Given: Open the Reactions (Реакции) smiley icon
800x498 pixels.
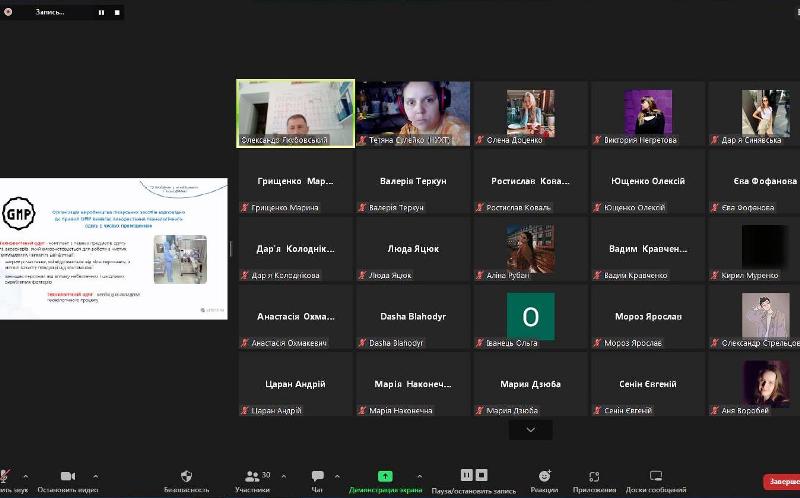Looking at the screenshot, I should [544, 477].
